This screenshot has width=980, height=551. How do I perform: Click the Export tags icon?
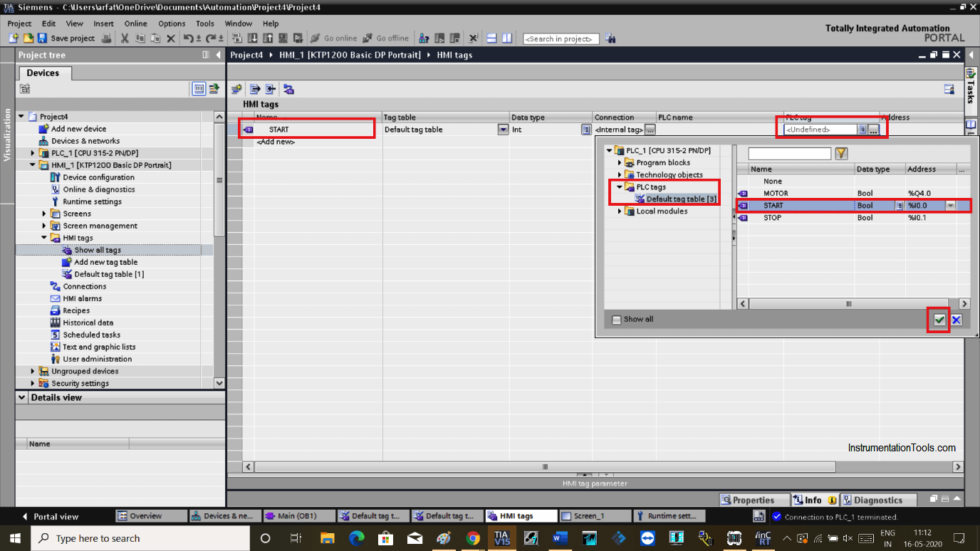255,89
